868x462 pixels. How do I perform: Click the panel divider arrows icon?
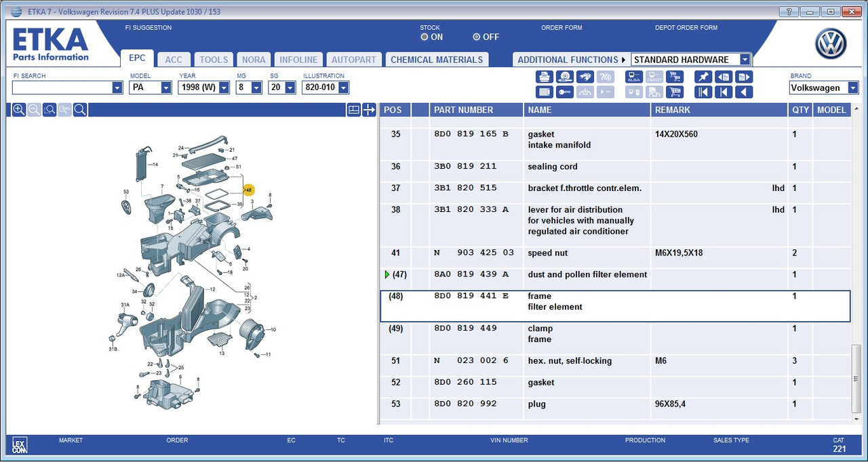point(369,110)
